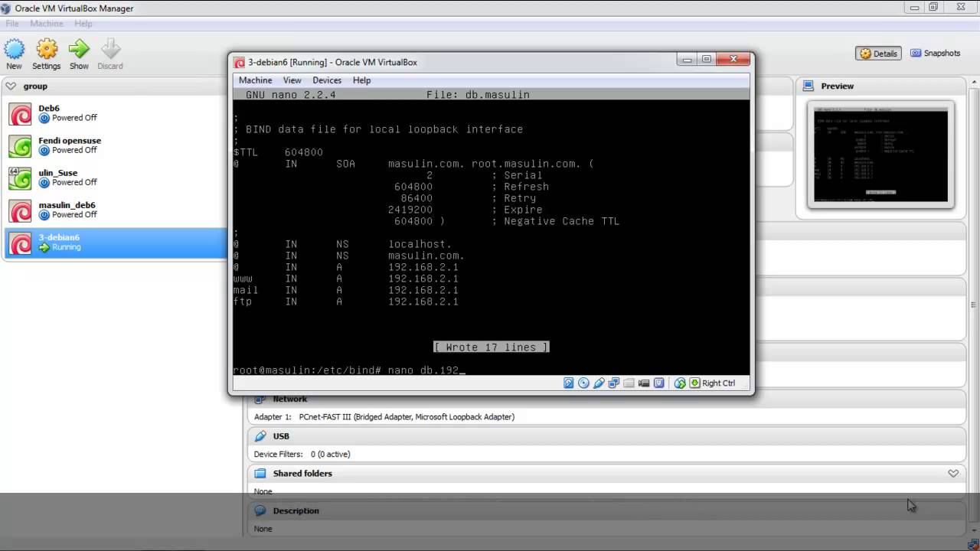Click the '$TTL 604800' line in terminal
Image resolution: width=980 pixels, height=551 pixels.
click(278, 152)
